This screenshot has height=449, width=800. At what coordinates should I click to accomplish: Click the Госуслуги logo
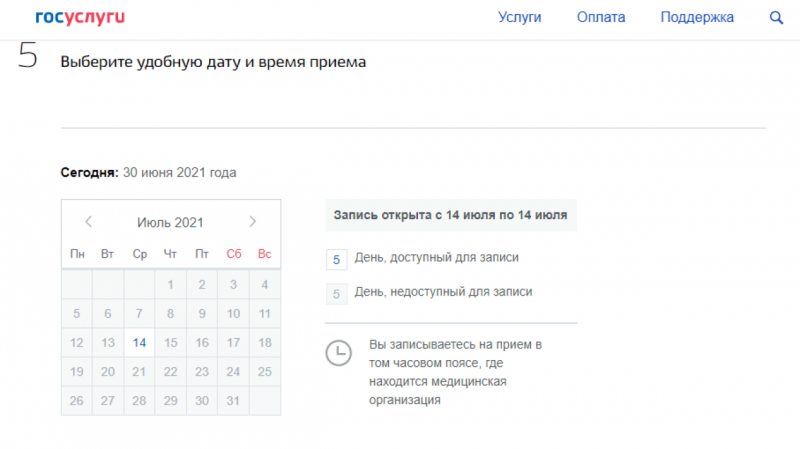[80, 17]
